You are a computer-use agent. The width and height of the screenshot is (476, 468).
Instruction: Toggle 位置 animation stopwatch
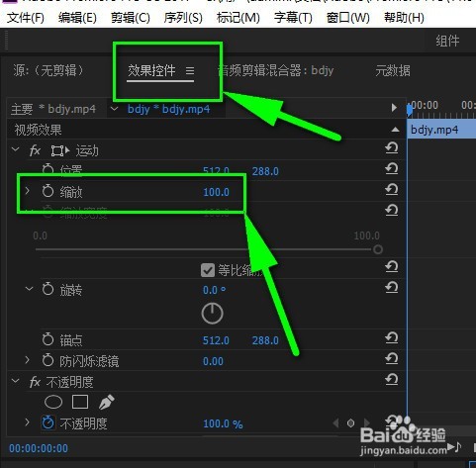tap(48, 169)
